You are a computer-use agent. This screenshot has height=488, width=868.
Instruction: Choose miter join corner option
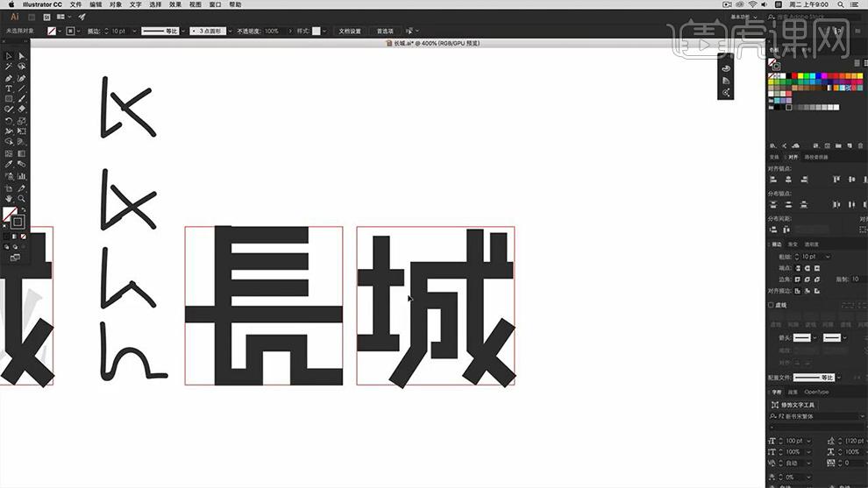[798, 279]
